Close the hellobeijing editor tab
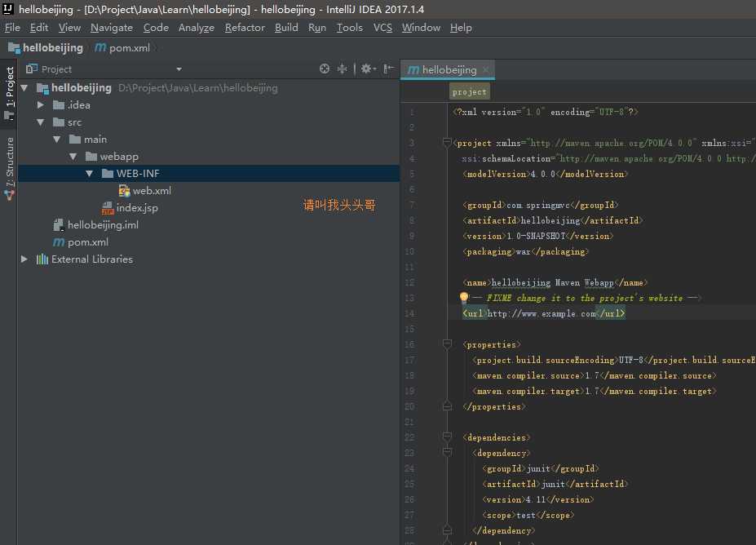Screen dimensions: 756x545 coord(486,70)
